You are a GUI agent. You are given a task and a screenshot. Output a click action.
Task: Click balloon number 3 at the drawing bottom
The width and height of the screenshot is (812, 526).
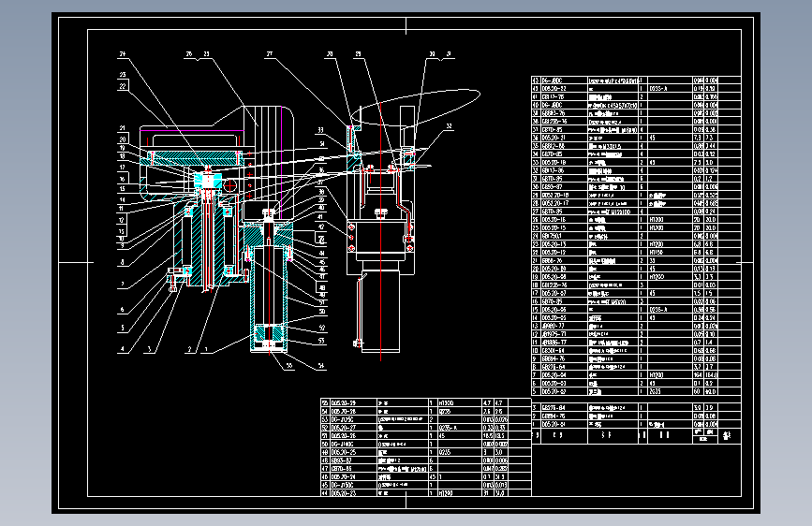pyautogui.click(x=149, y=349)
